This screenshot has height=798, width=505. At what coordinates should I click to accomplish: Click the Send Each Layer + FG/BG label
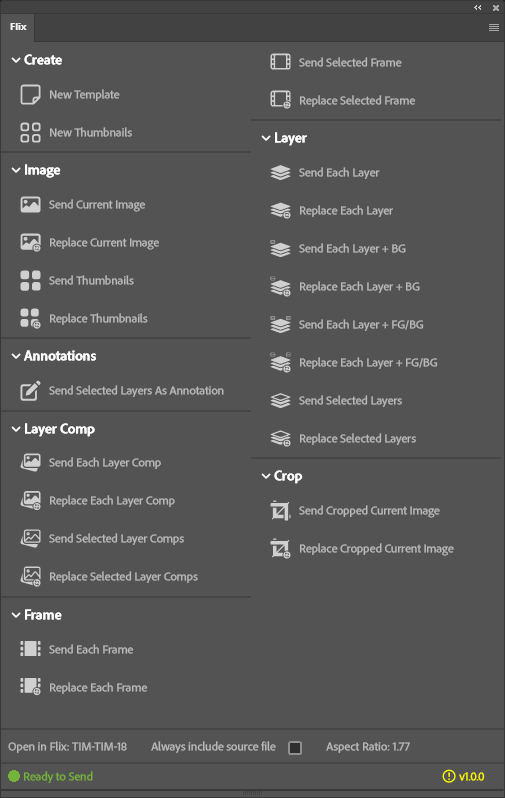click(361, 325)
